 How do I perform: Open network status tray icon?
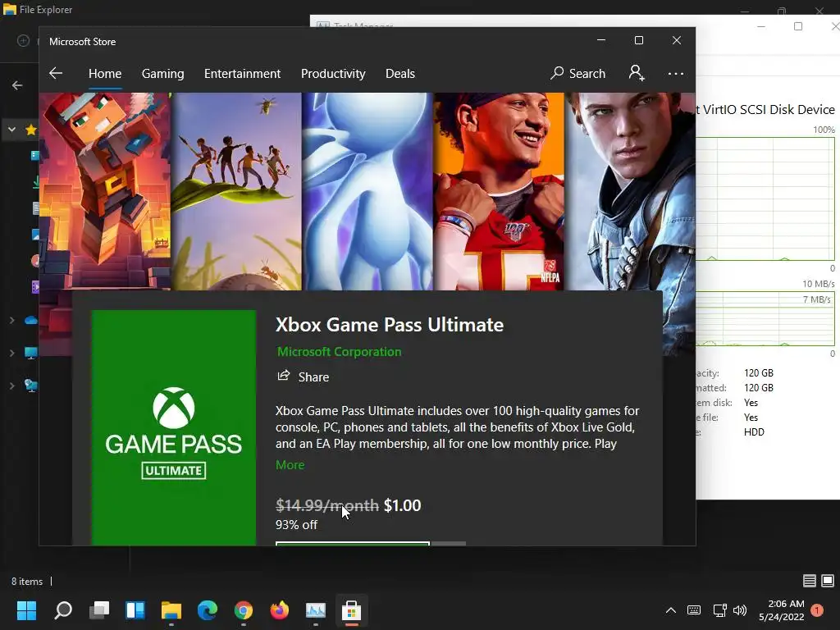point(719,610)
